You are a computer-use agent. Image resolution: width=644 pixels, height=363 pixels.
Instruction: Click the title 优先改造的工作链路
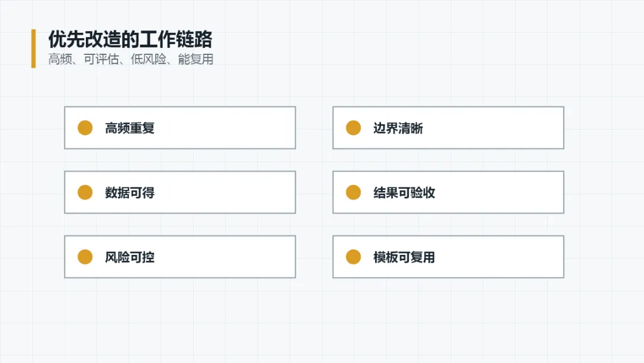coord(130,39)
